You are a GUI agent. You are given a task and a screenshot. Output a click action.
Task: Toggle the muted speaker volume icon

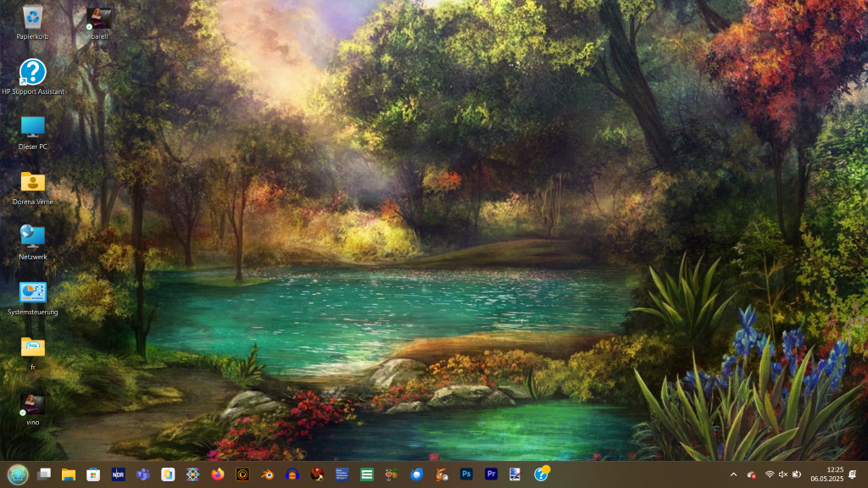(783, 474)
